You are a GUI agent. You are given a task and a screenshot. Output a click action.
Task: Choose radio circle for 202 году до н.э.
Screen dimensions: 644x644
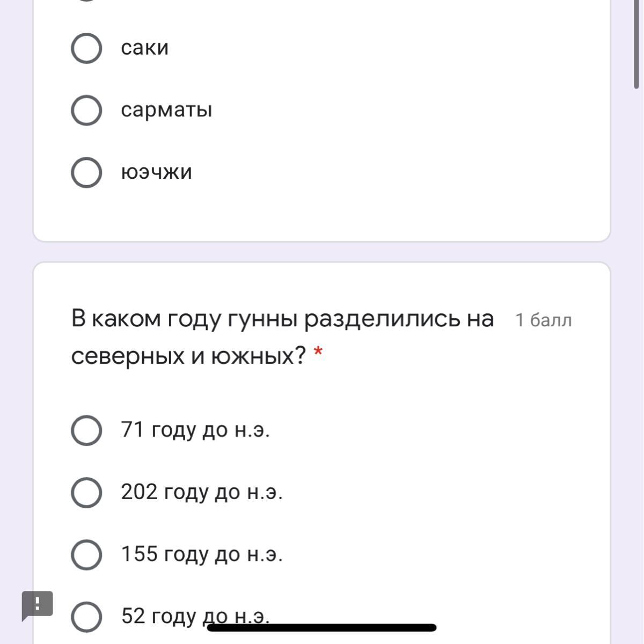(86, 493)
